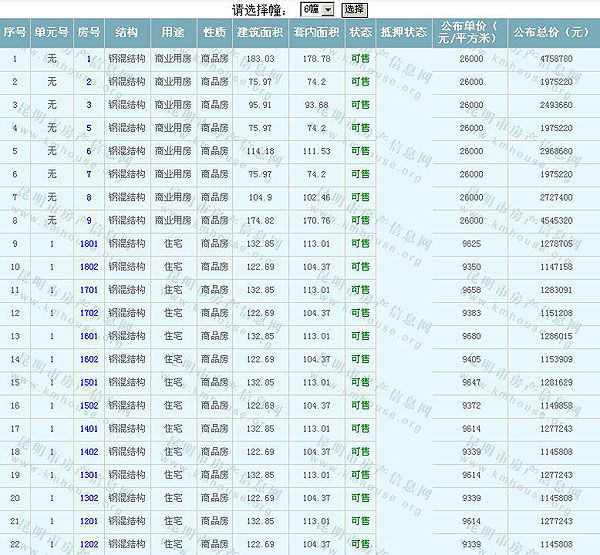600x555 pixels.
Task: Click room 1702 hyperlink
Action: tap(89, 313)
